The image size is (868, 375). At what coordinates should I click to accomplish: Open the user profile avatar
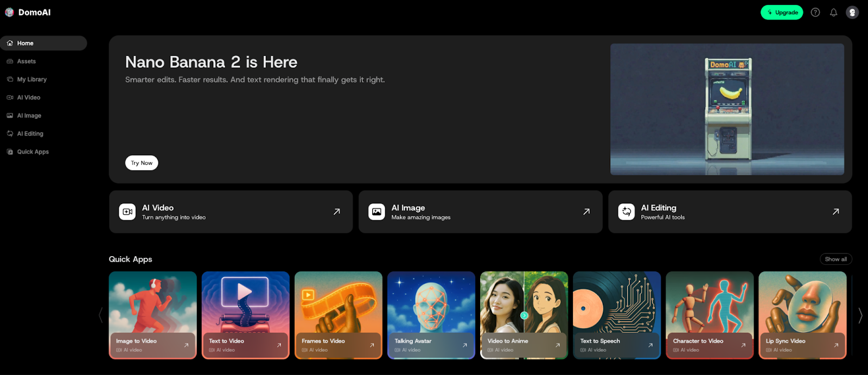[852, 12]
